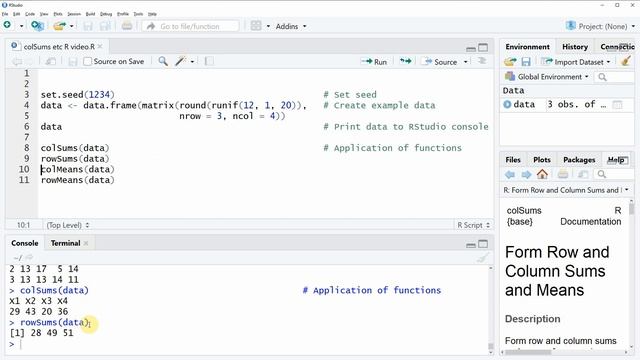Open the (Top Level) scope navigator

pos(68,225)
